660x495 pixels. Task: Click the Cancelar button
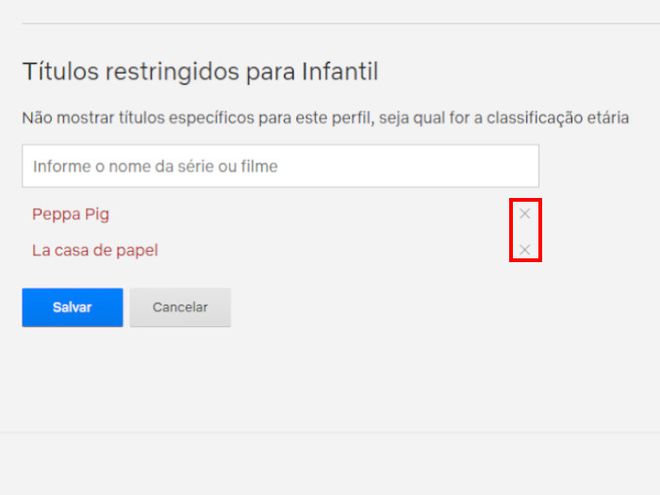pyautogui.click(x=180, y=307)
